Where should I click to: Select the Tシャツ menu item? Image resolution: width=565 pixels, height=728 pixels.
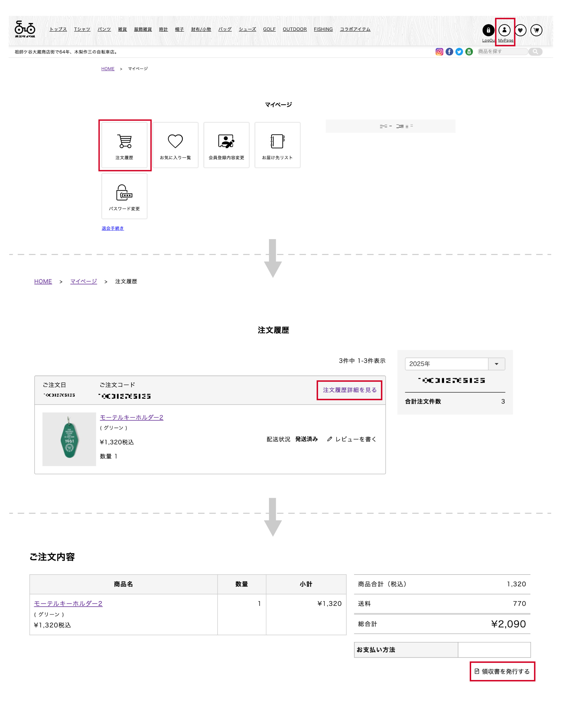point(82,29)
